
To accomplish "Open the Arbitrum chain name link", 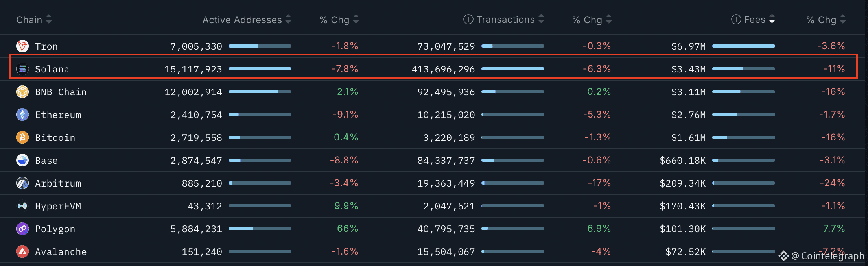I will click(x=58, y=183).
